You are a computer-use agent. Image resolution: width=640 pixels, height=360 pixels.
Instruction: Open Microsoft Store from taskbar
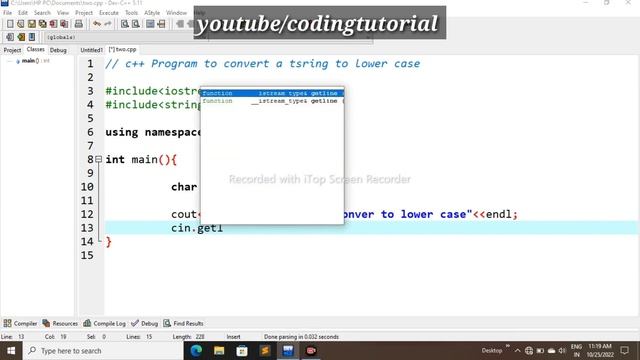[242, 351]
